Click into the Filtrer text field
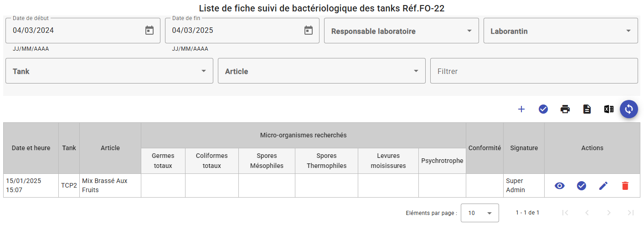 [x=534, y=71]
